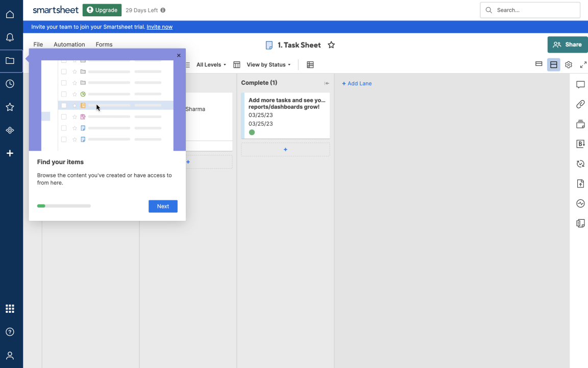Click the column chooser icon before View by Status

point(237,64)
